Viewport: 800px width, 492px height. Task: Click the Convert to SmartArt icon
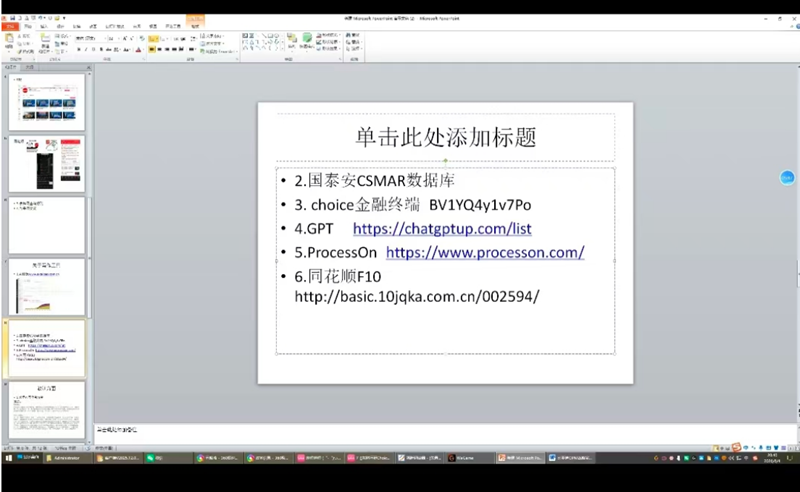217,51
